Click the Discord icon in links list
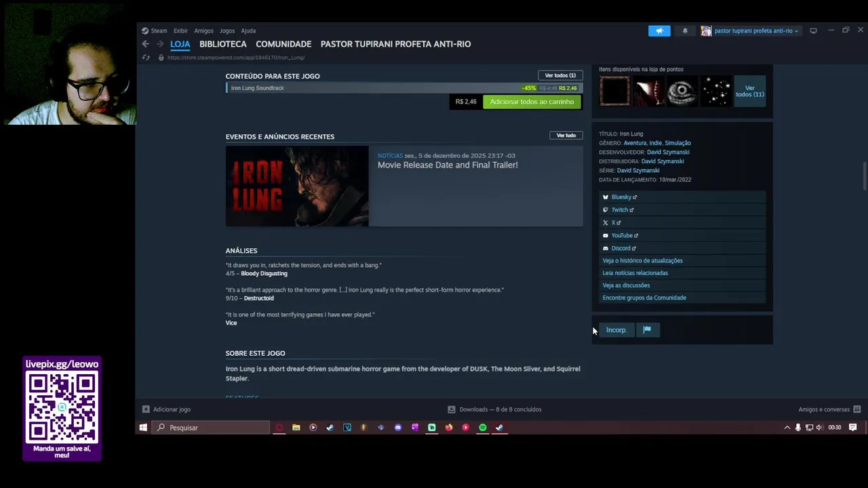 [x=606, y=249]
